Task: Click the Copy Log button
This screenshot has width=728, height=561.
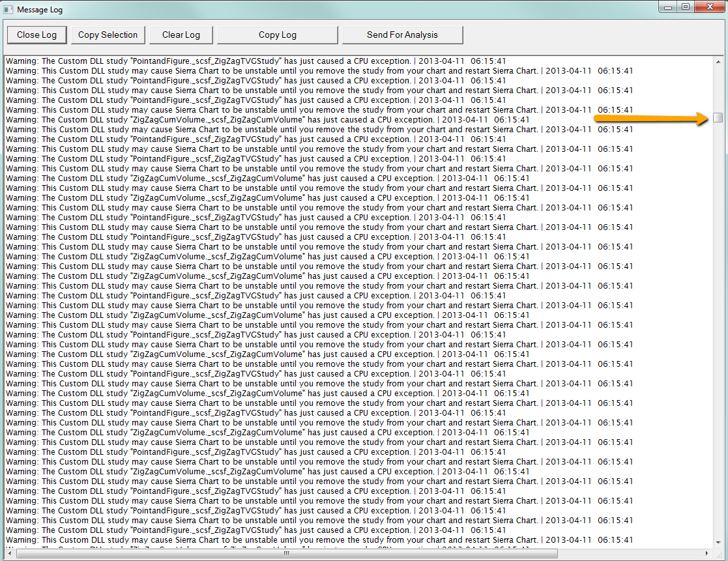Action: (x=277, y=35)
